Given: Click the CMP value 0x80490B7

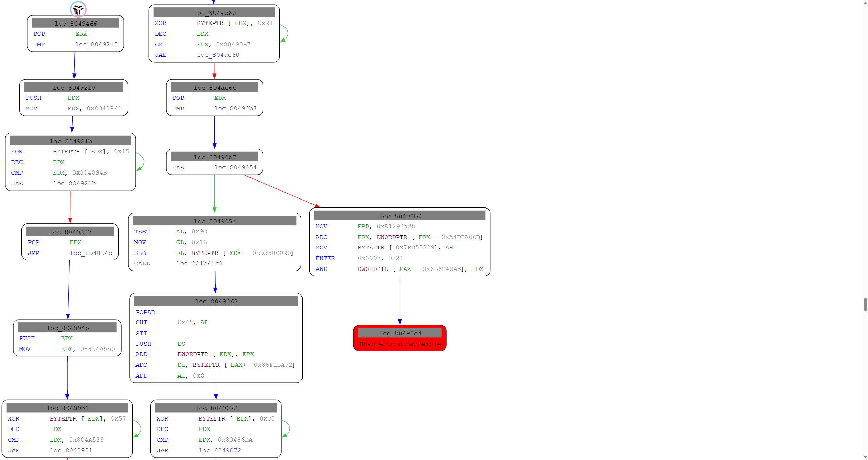Looking at the screenshot, I should 233,44.
